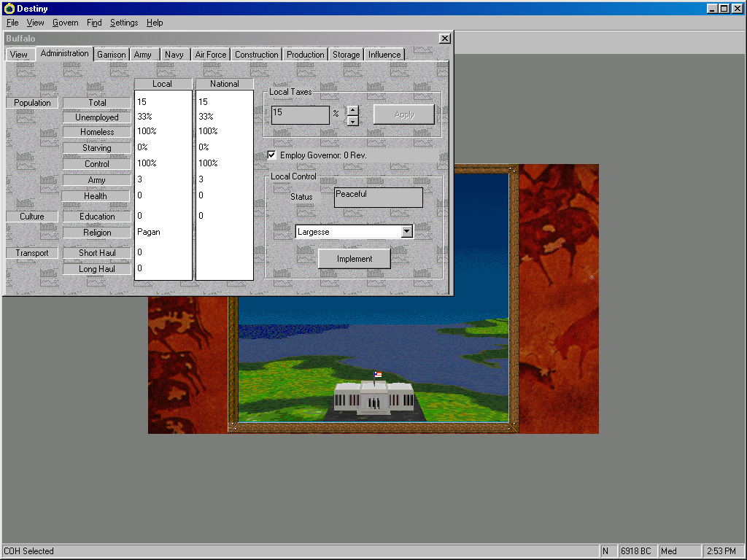Click the Short Haul button

(x=97, y=253)
